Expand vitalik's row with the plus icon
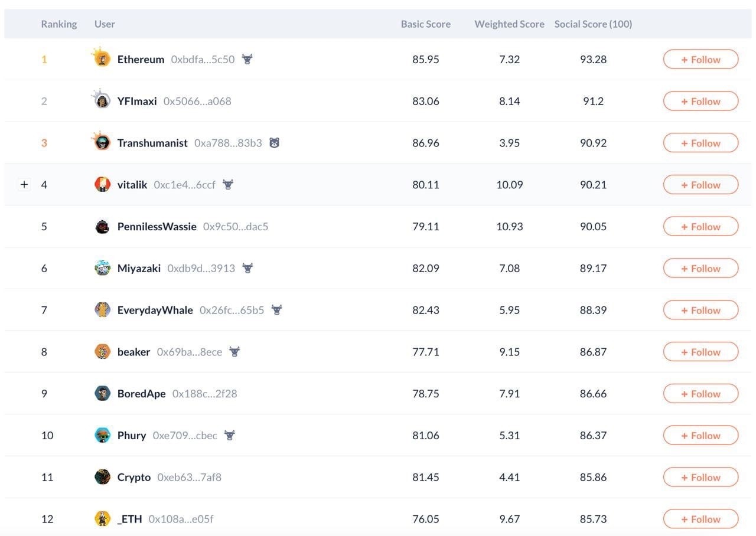Screen dimensions: 756x536 (x=24, y=185)
